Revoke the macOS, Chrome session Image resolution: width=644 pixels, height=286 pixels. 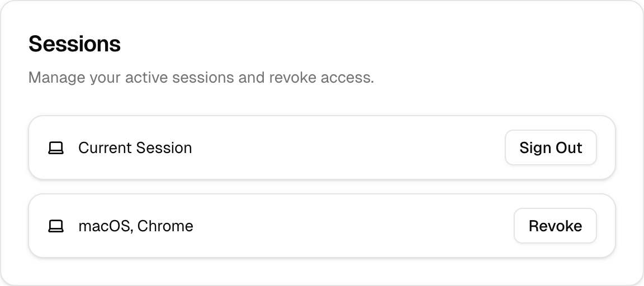[x=555, y=226]
